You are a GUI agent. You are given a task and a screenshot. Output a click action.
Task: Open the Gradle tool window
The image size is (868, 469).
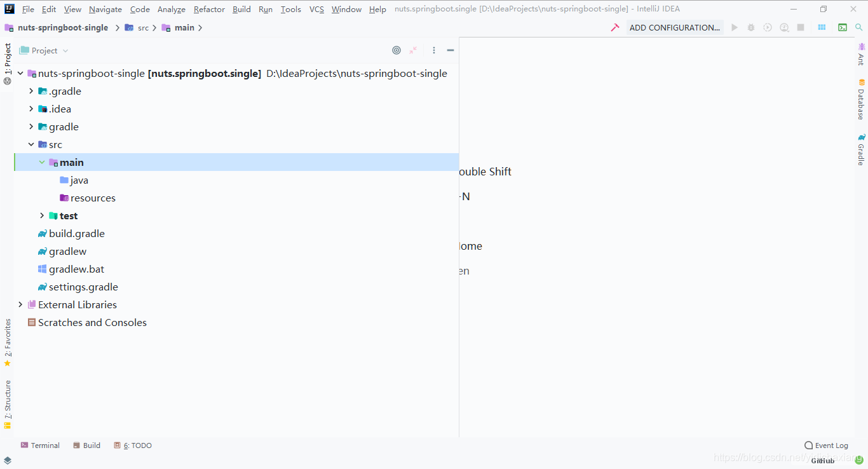pos(862,150)
